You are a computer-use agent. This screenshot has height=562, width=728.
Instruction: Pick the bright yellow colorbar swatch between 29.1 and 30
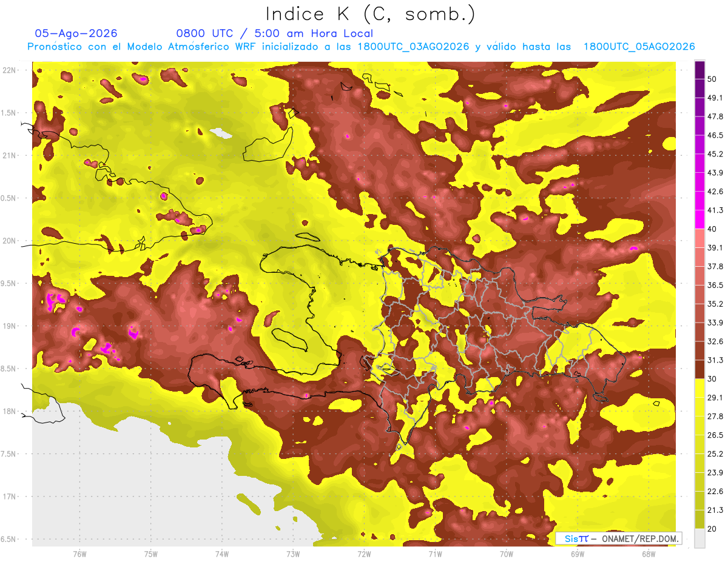699,389
